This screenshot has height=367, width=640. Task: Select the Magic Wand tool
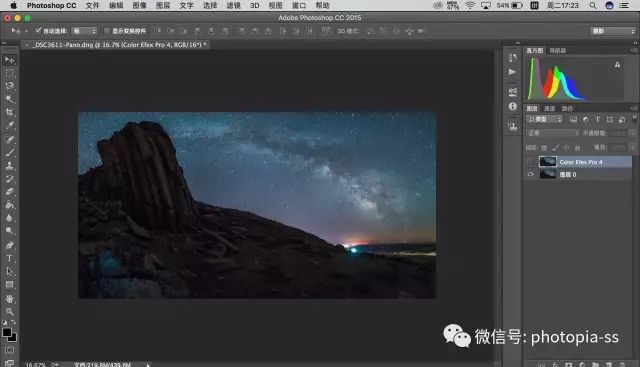click(9, 99)
